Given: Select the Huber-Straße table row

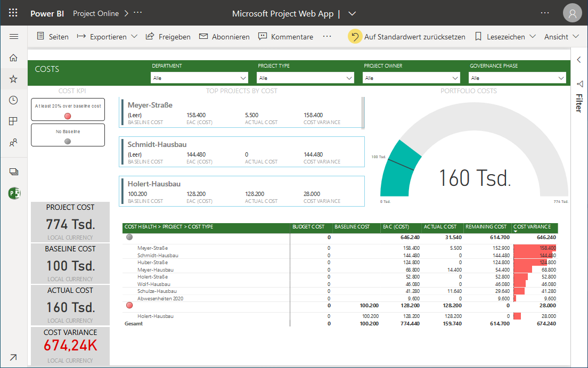Looking at the screenshot, I should pyautogui.click(x=340, y=263).
